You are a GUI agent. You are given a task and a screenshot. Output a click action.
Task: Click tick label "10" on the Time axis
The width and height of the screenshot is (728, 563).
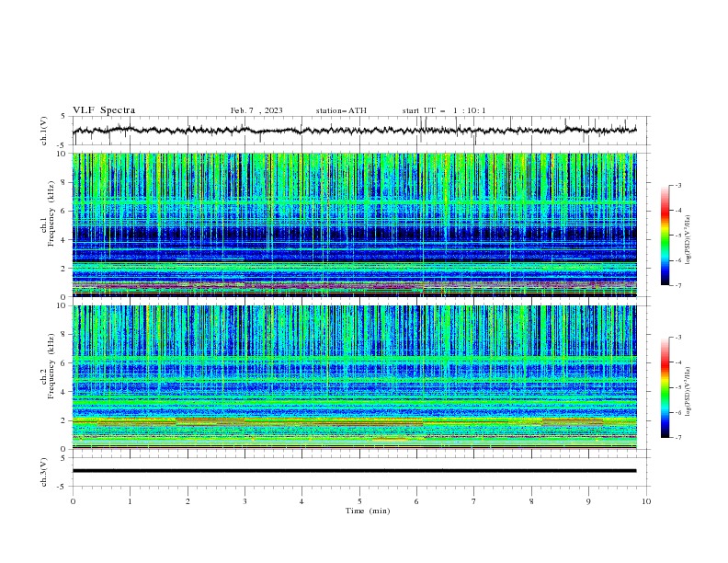tap(646, 501)
